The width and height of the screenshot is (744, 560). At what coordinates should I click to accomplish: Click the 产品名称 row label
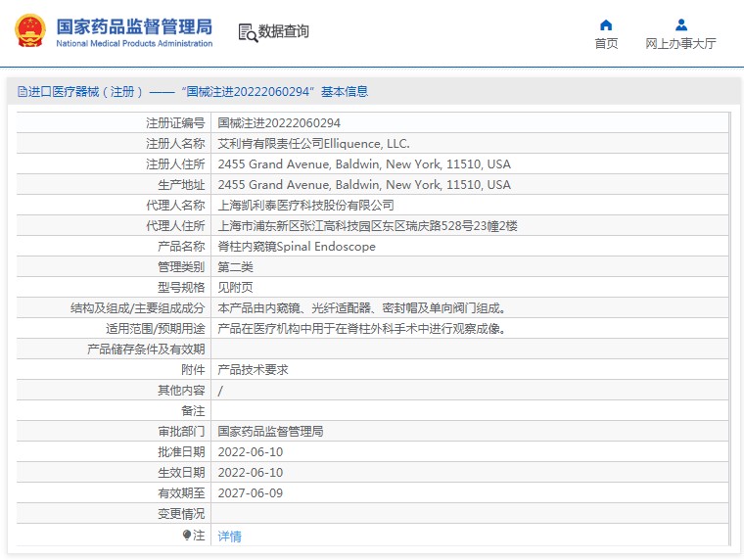[181, 247]
